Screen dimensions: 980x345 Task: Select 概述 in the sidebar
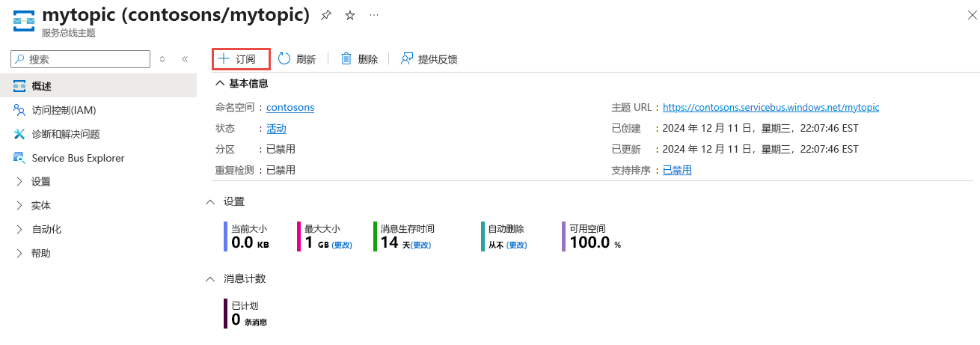(98, 86)
